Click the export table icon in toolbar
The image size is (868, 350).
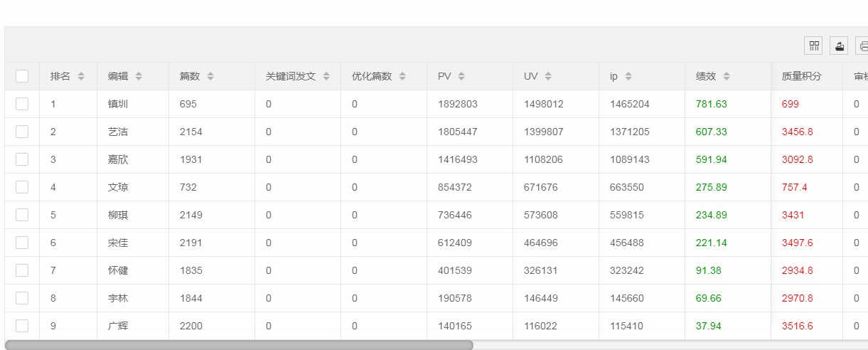pyautogui.click(x=839, y=46)
